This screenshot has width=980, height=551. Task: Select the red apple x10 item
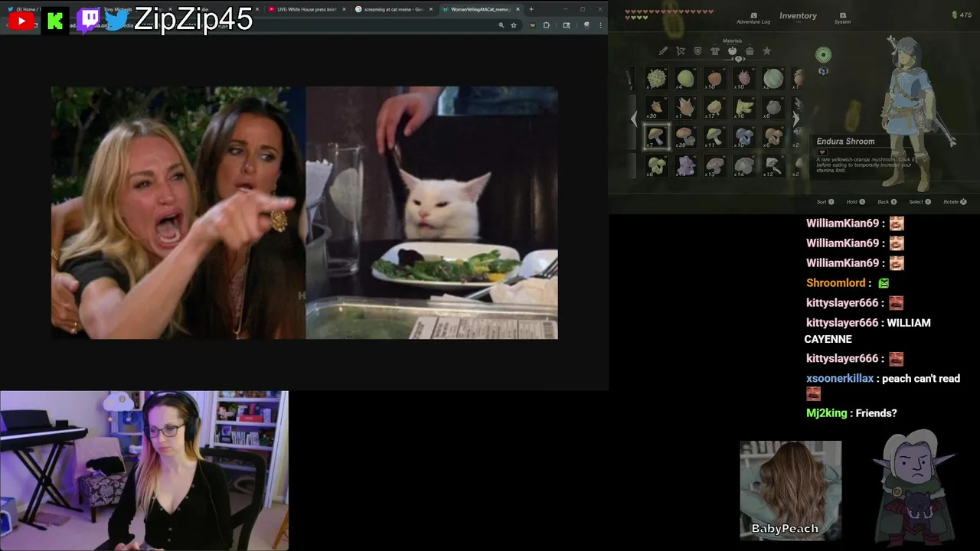pos(714,78)
